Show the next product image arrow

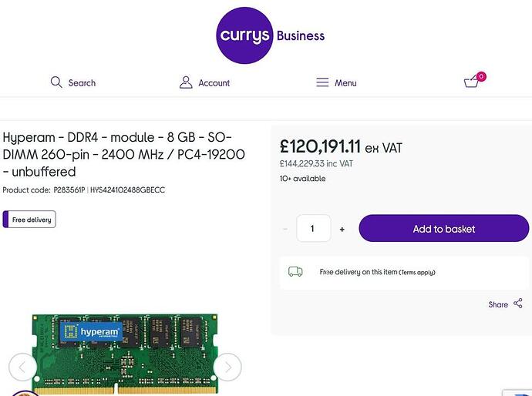pyautogui.click(x=227, y=367)
